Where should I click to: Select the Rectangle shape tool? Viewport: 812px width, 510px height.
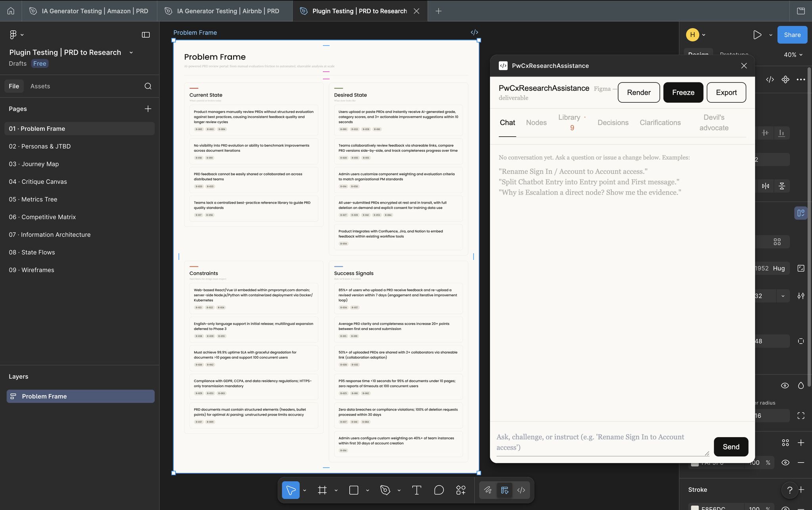click(x=354, y=490)
